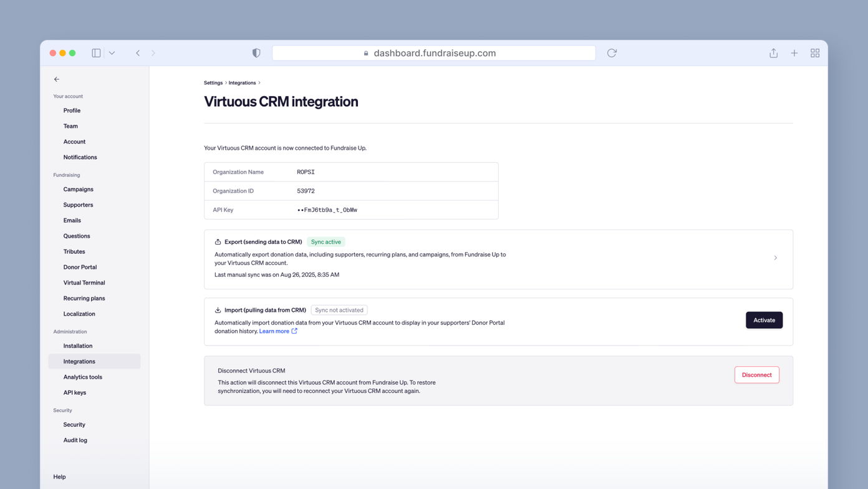Activate Import sync from CRM
868x489 pixels.
pyautogui.click(x=764, y=320)
